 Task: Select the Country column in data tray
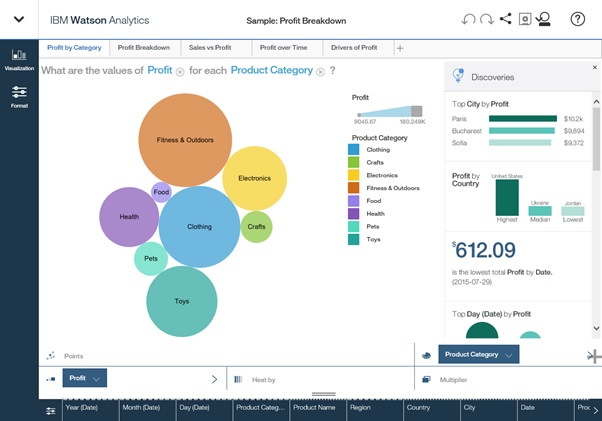(418, 408)
